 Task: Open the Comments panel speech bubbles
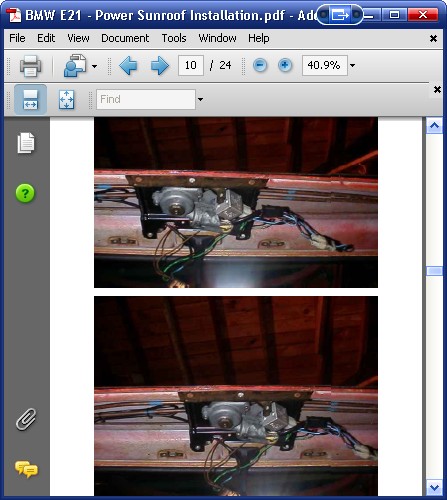pos(26,469)
